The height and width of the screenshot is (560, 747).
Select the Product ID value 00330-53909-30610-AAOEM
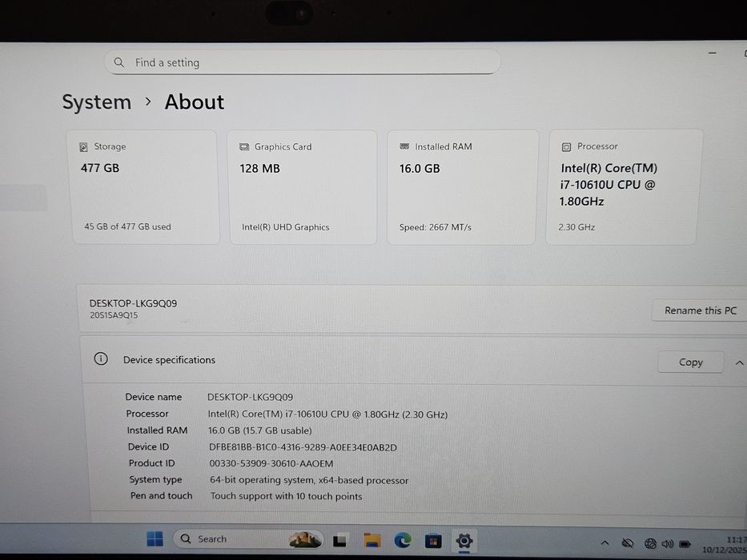point(271,463)
